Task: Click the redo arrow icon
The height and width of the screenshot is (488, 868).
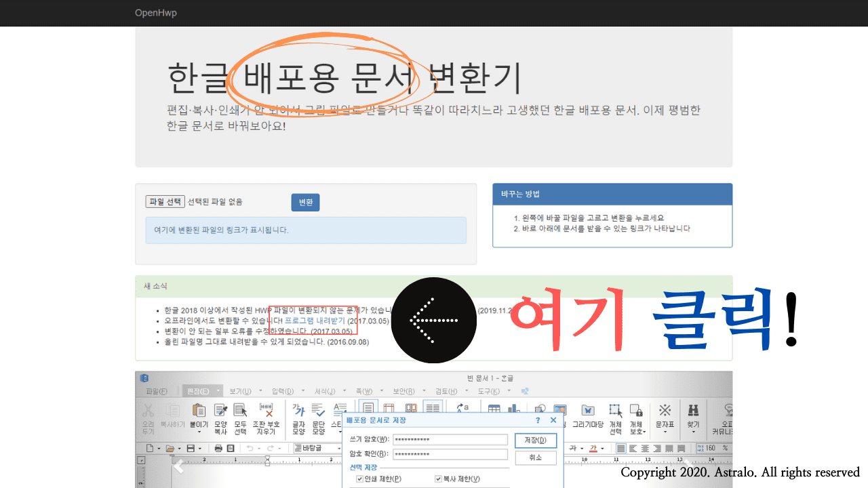Action: [271, 448]
